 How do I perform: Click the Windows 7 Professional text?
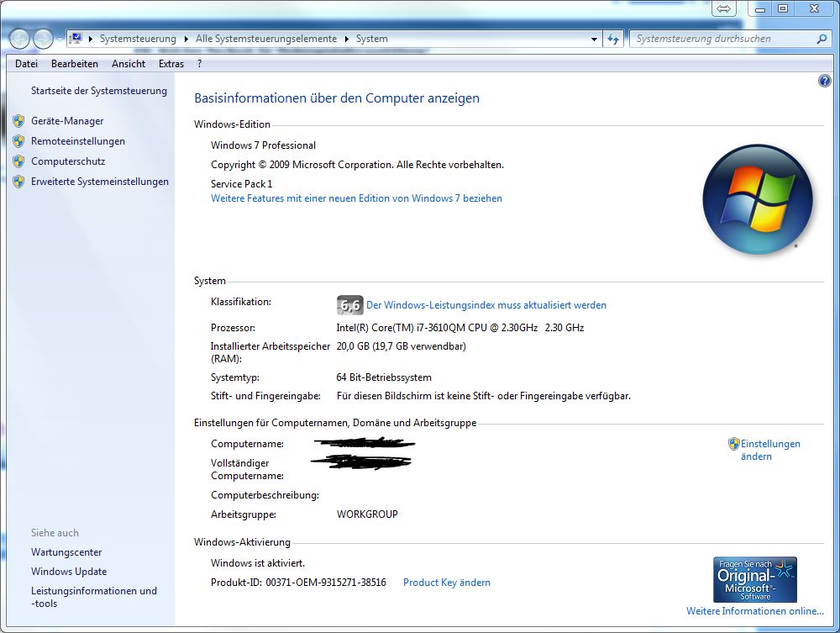click(x=263, y=145)
